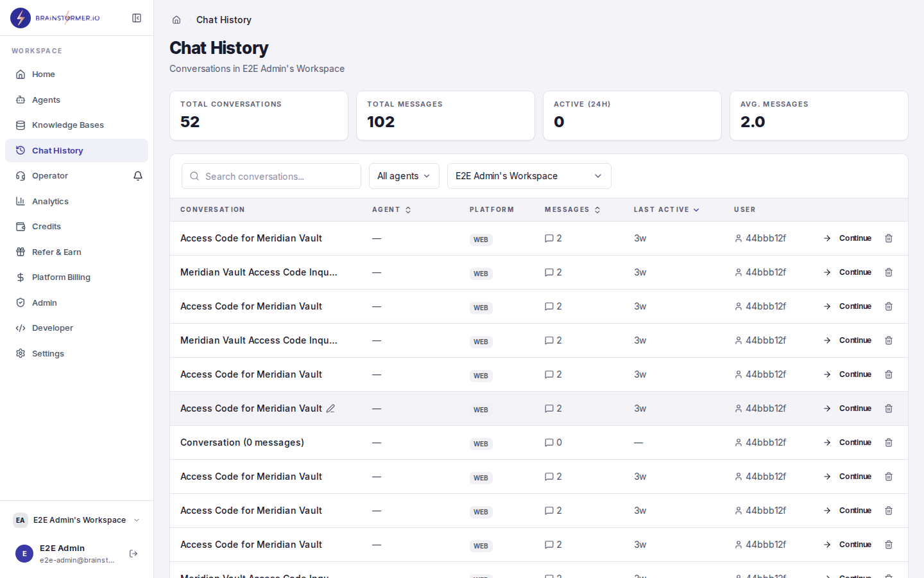Viewport: 924px width, 578px height.
Task: Expand the sidebar workspace switcher chevron
Action: (137, 520)
